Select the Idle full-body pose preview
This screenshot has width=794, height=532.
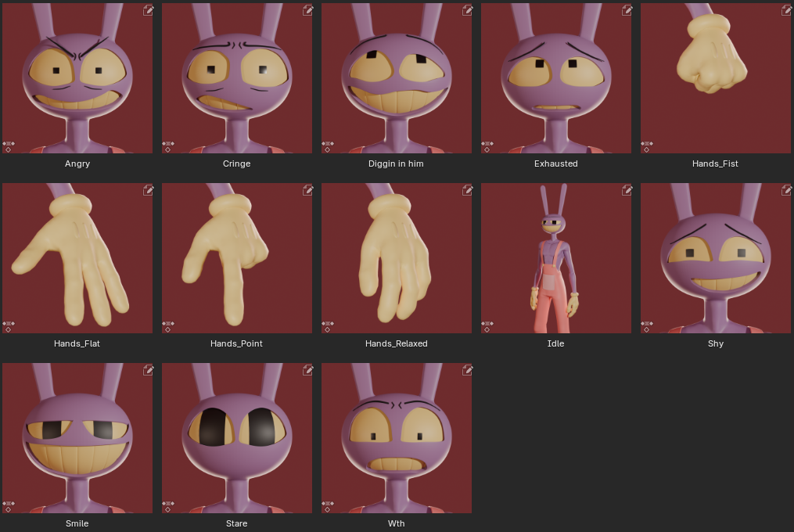tap(556, 258)
